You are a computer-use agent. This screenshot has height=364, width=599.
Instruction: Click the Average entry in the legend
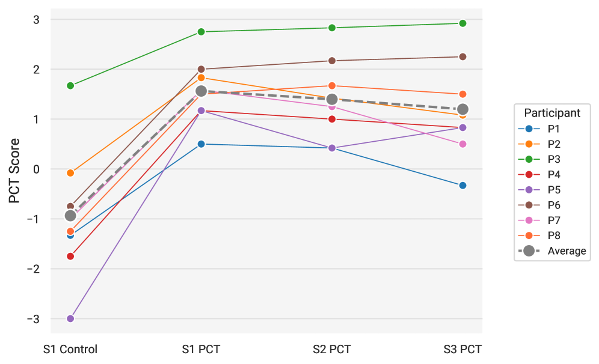567,251
